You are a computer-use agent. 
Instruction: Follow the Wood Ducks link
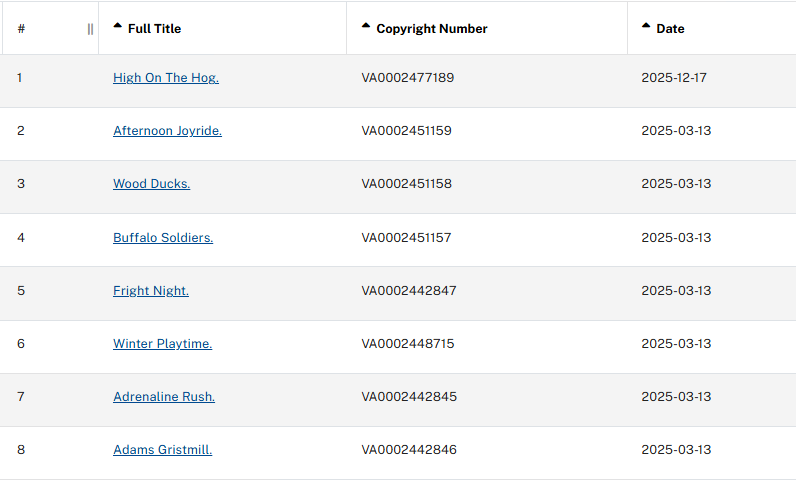point(151,184)
